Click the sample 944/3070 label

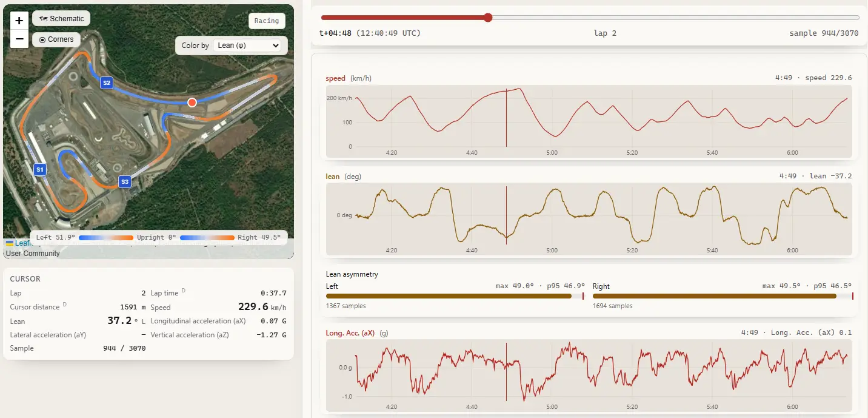[x=824, y=33]
